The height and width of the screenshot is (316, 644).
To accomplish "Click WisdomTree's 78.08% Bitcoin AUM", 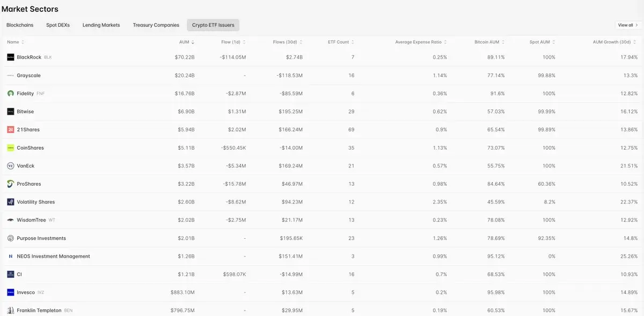I will coord(496,220).
